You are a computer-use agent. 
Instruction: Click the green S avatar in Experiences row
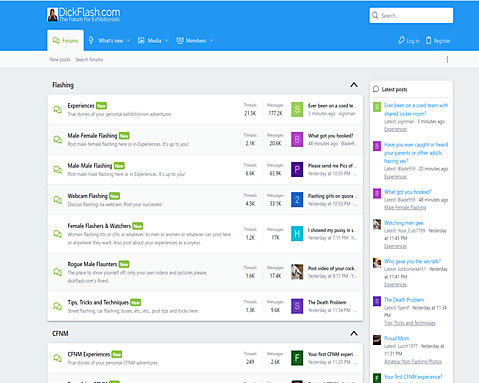pos(297,109)
